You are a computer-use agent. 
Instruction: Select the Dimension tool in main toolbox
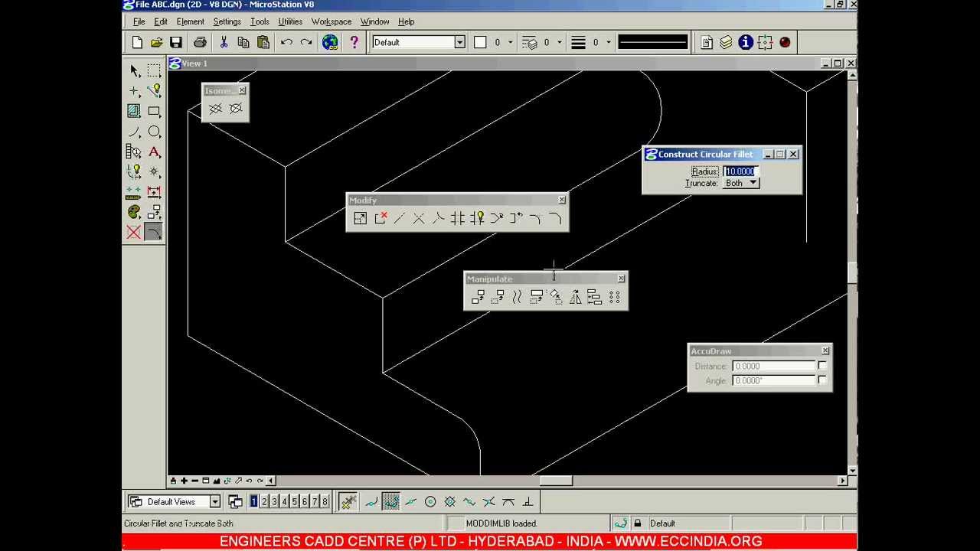tap(154, 192)
